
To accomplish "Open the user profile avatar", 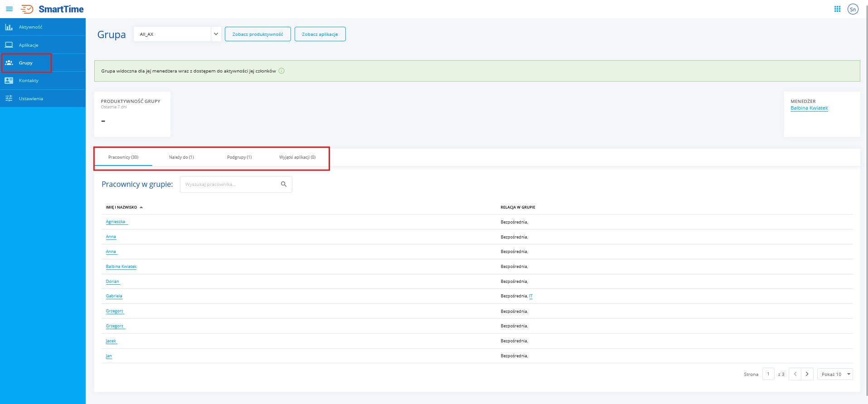I will coord(853,9).
